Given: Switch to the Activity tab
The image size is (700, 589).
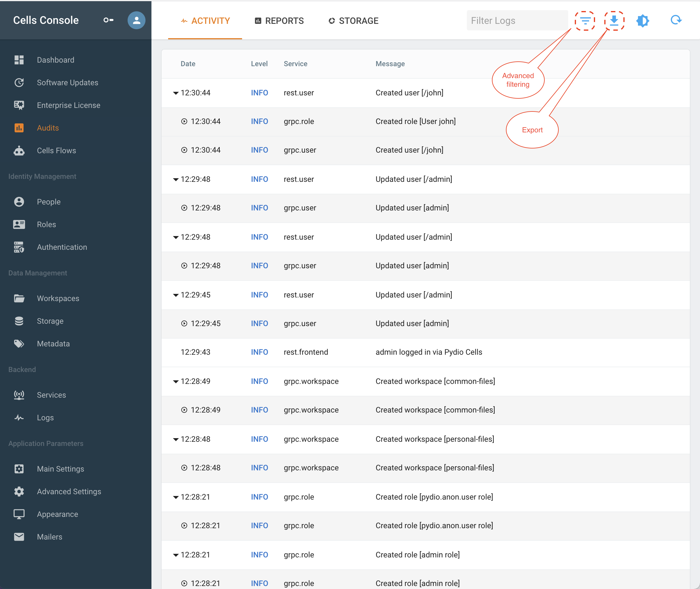Looking at the screenshot, I should click(205, 21).
